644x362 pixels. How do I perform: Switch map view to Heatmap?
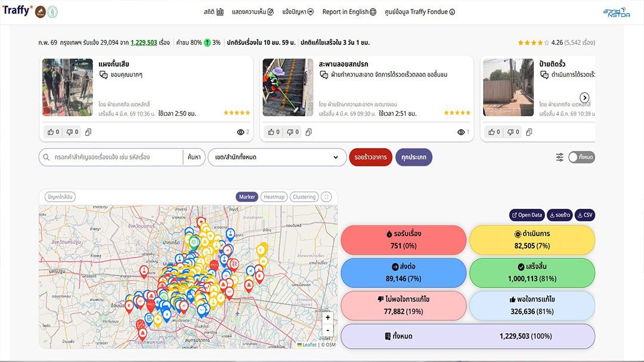click(x=274, y=197)
